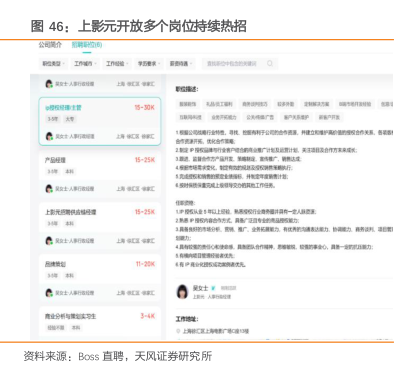Viewport: 405px width, 374px height.
Task: Click 经验不限 tag on intern card
Action: click(56, 328)
